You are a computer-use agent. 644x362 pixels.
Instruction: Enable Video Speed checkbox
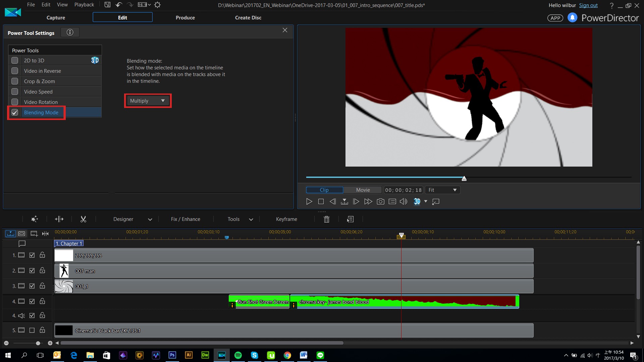coord(15,92)
